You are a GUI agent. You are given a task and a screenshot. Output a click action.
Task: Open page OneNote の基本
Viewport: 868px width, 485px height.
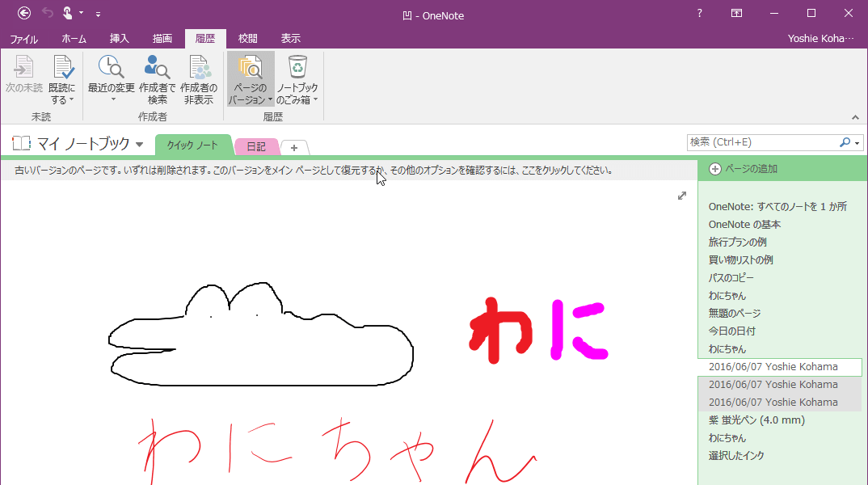point(744,224)
